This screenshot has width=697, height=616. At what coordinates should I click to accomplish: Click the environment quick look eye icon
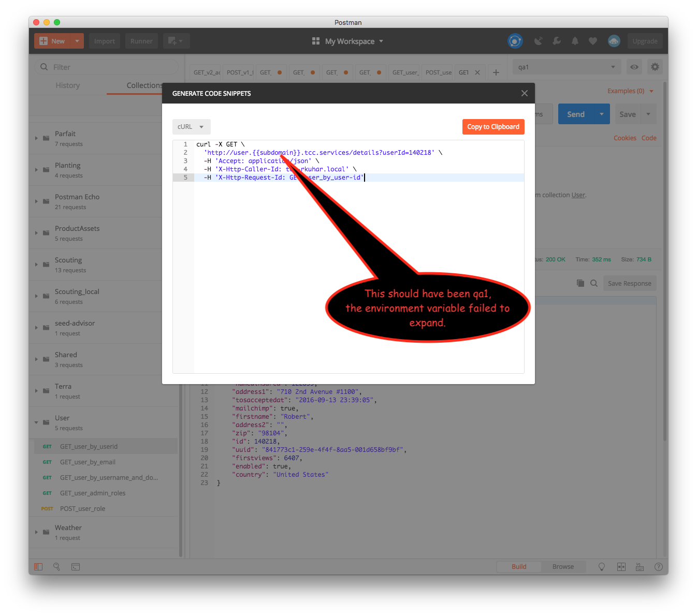[x=634, y=67]
